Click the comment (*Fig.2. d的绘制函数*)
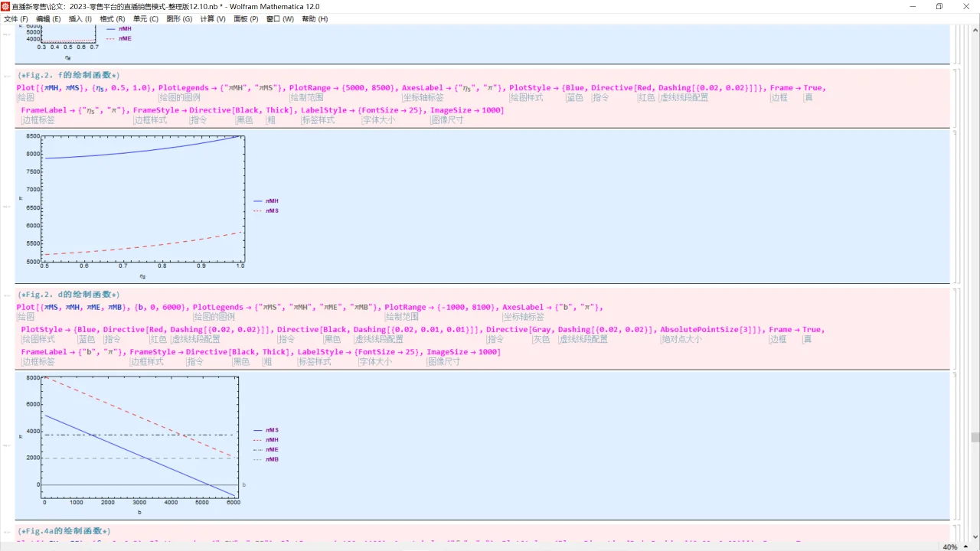 [68, 295]
